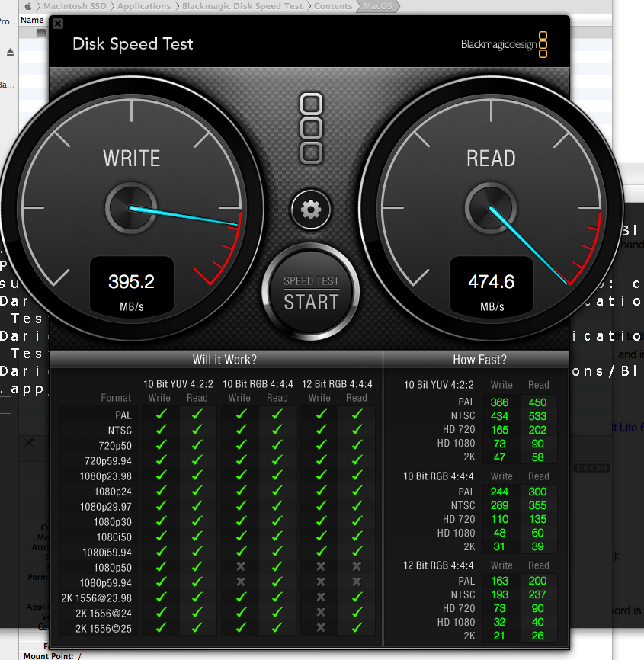
Task: Select the 1080p23.98 format row label
Action: point(106,476)
